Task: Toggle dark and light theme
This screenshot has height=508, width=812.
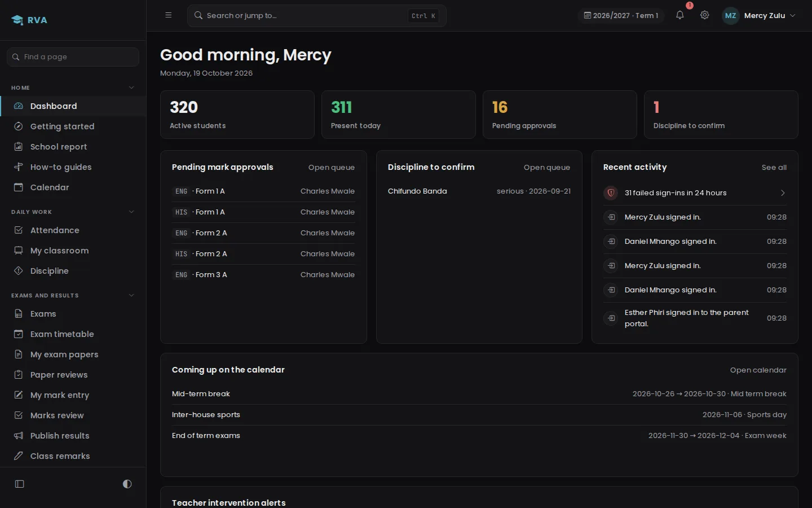Action: click(x=127, y=484)
